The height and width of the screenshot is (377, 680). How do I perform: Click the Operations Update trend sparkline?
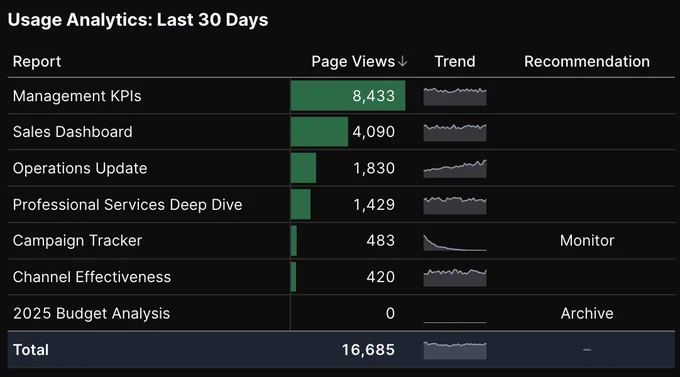click(455, 169)
